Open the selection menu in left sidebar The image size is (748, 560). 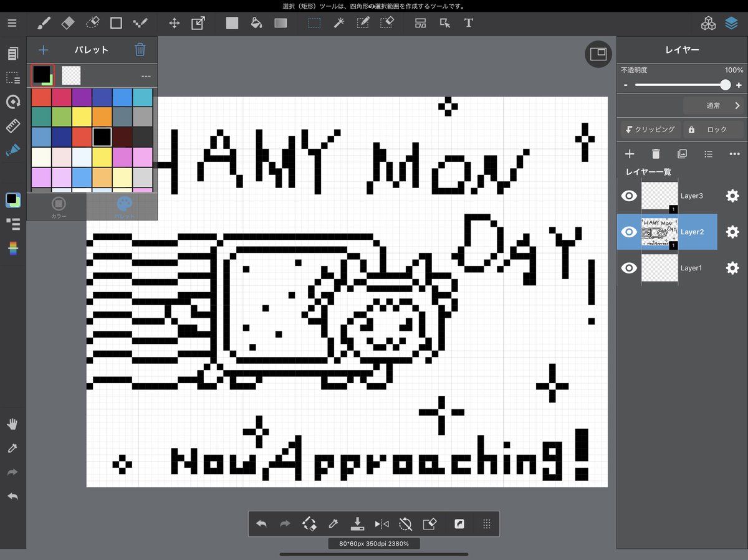[x=12, y=78]
